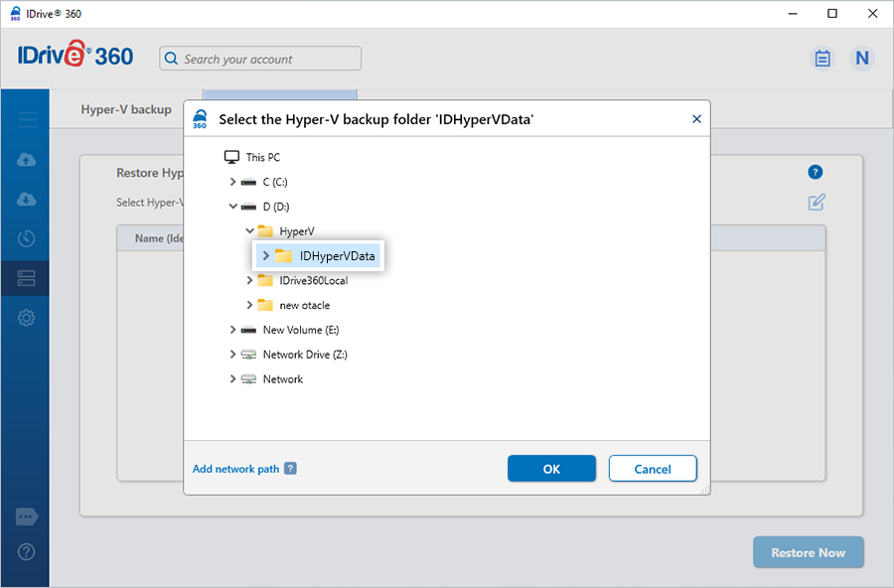Click the edit pencil icon
The height and width of the screenshot is (588, 894).
pyautogui.click(x=817, y=203)
